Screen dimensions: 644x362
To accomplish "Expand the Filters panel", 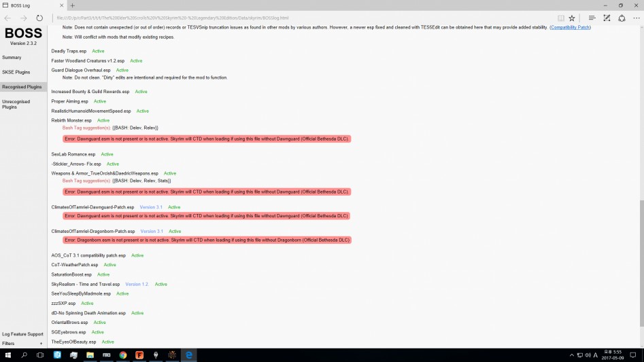I will (x=22, y=344).
